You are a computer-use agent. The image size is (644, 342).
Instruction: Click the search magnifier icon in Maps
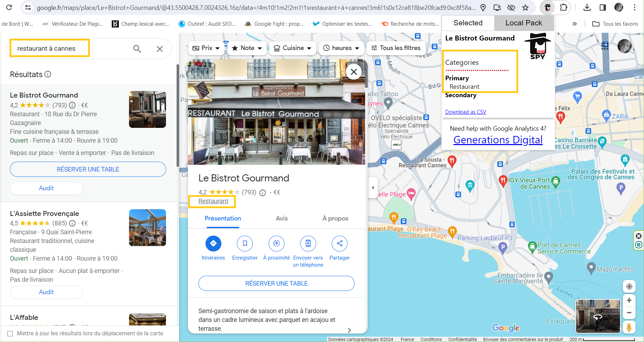[x=137, y=49]
